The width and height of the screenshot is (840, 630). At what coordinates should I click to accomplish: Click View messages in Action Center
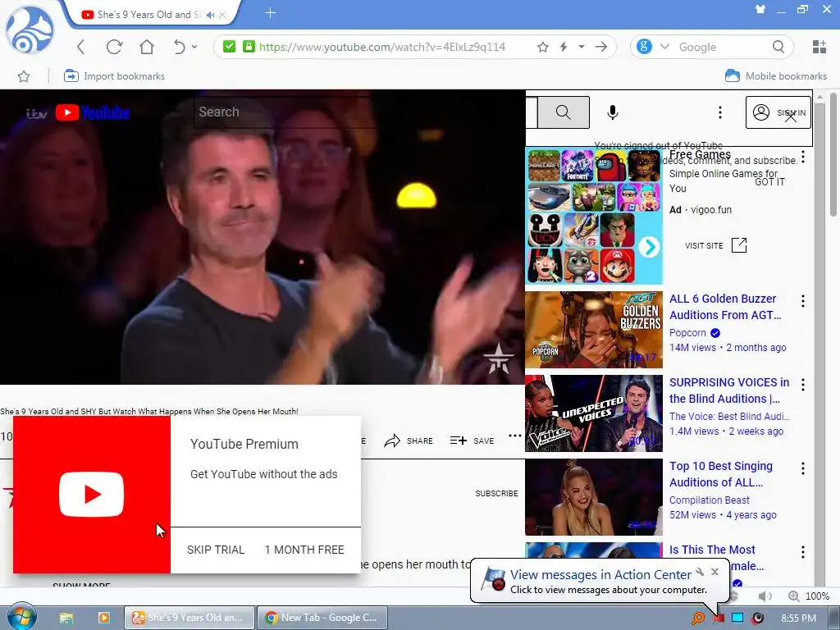pyautogui.click(x=600, y=575)
